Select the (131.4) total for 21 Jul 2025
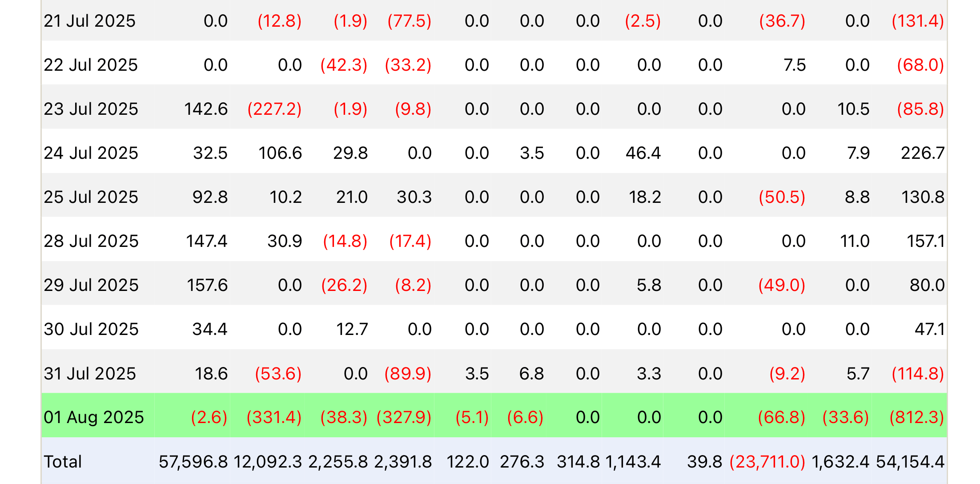 tap(918, 21)
